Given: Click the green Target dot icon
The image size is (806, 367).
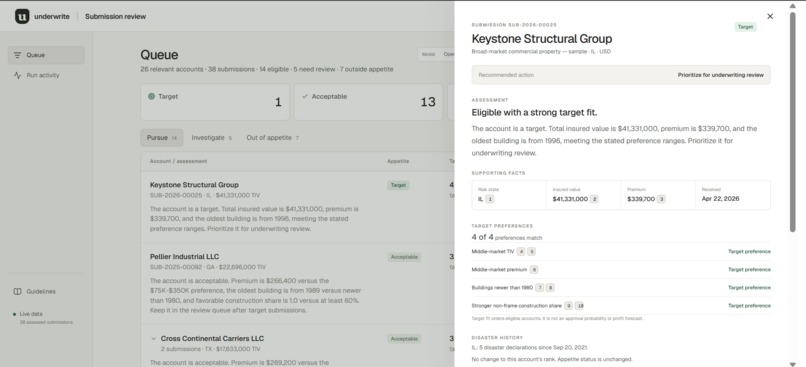Looking at the screenshot, I should click(x=151, y=96).
